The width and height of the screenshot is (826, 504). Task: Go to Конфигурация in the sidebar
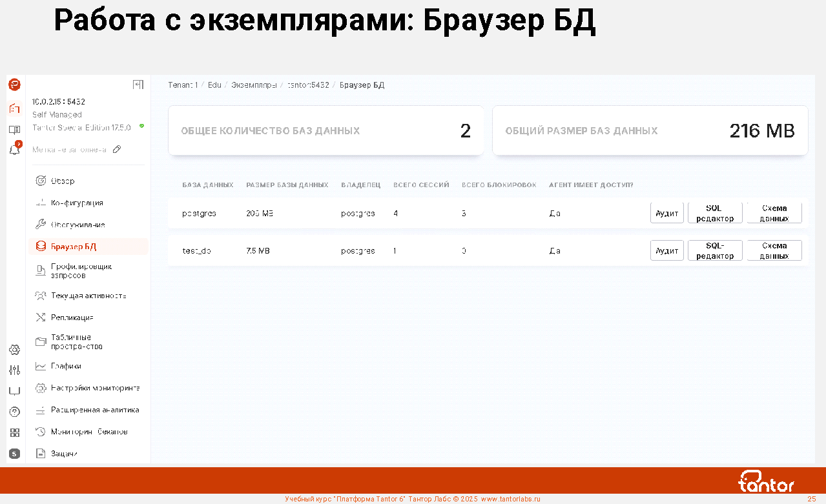pos(76,203)
